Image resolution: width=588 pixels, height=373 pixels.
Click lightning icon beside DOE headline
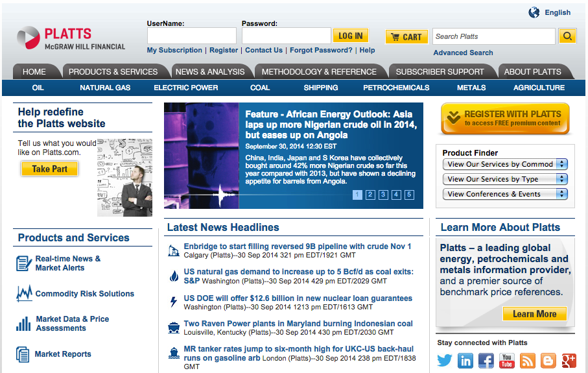coord(174,302)
